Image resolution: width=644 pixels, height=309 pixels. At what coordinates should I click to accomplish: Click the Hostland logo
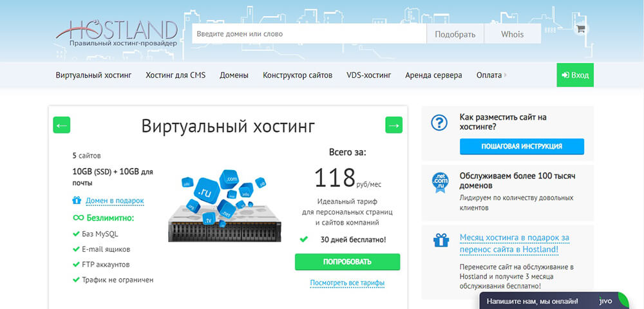pos(117,34)
